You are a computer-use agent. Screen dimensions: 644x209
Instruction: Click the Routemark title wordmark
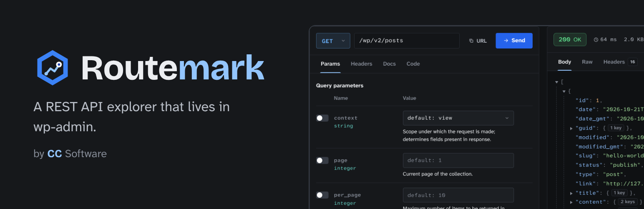click(172, 68)
